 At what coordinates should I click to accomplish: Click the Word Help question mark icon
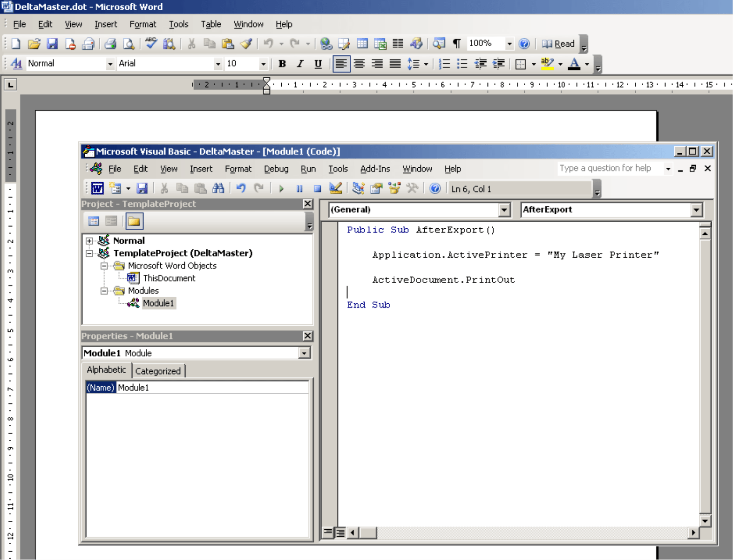(524, 44)
